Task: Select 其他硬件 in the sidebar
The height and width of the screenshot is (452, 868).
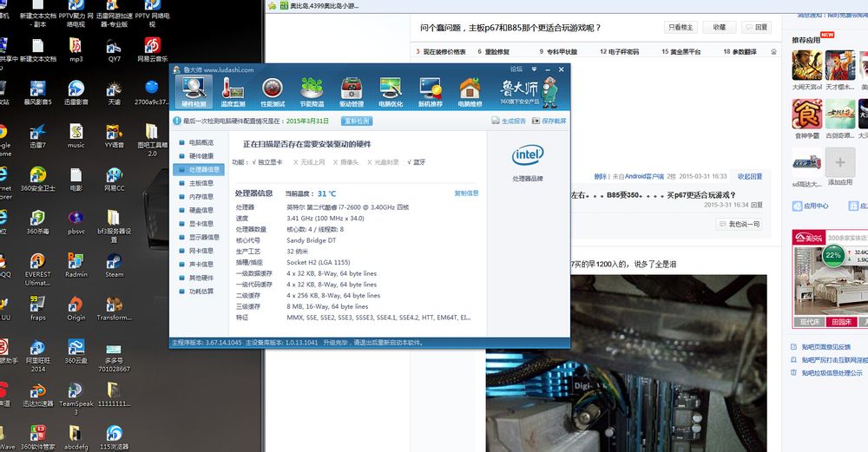Action: pyautogui.click(x=201, y=278)
